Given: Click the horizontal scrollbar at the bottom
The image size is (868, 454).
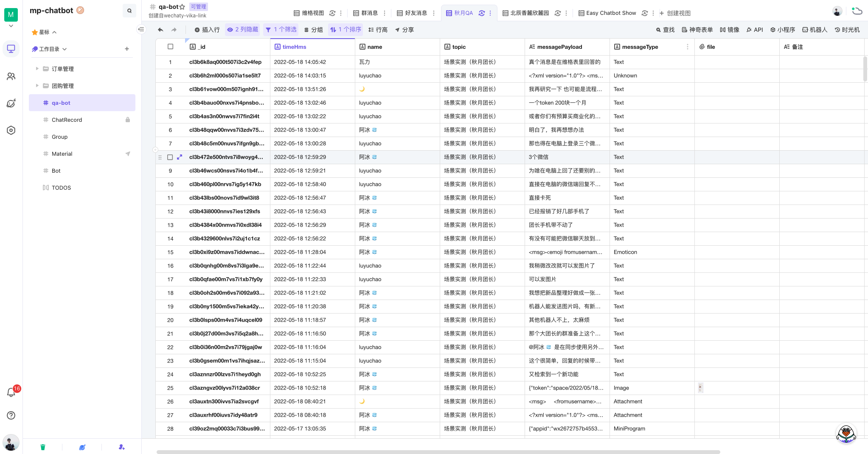Looking at the screenshot, I should click(x=438, y=452).
